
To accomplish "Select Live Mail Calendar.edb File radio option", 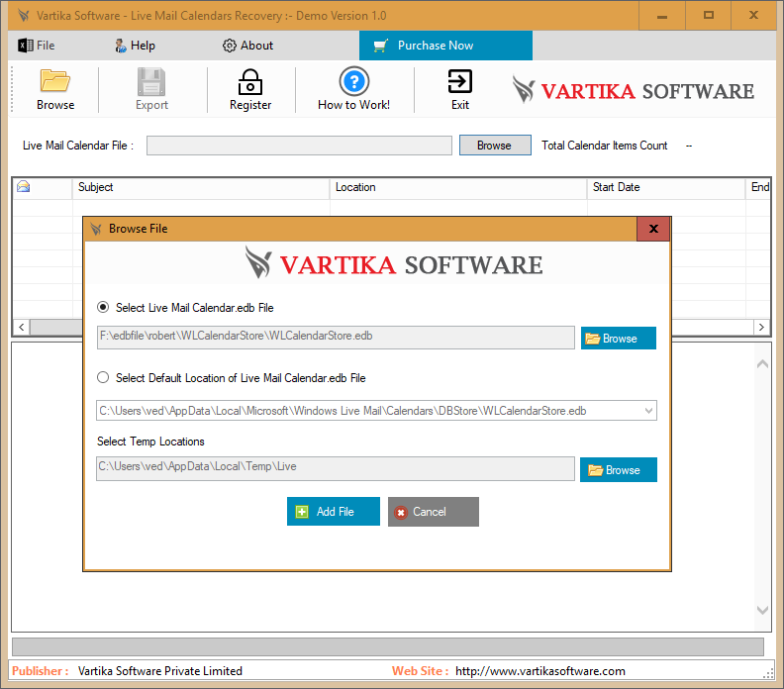I will 103,308.
